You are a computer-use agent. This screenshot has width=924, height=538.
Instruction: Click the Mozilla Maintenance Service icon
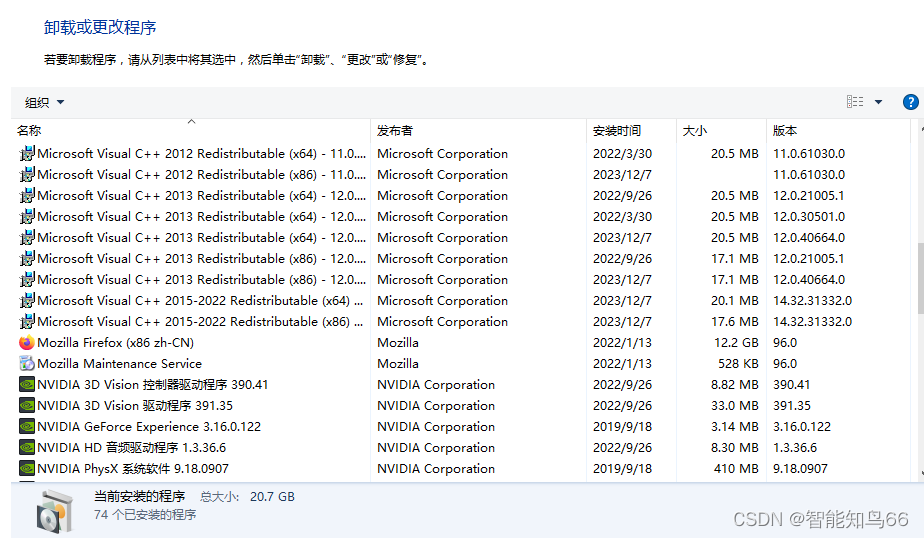pyautogui.click(x=27, y=364)
